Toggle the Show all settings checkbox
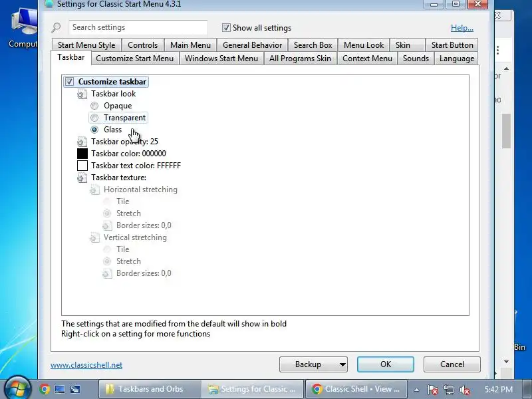The width and height of the screenshot is (532, 399). coord(226,28)
